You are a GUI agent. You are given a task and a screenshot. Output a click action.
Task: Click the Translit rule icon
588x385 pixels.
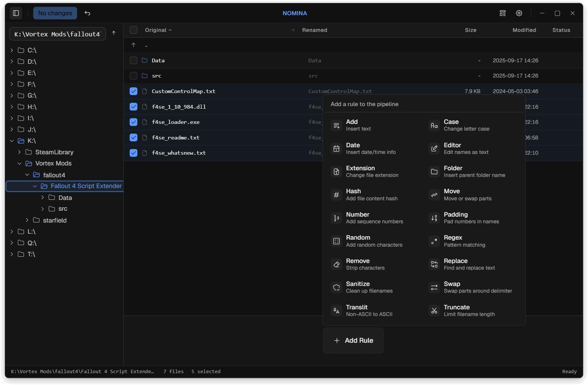[x=336, y=310]
